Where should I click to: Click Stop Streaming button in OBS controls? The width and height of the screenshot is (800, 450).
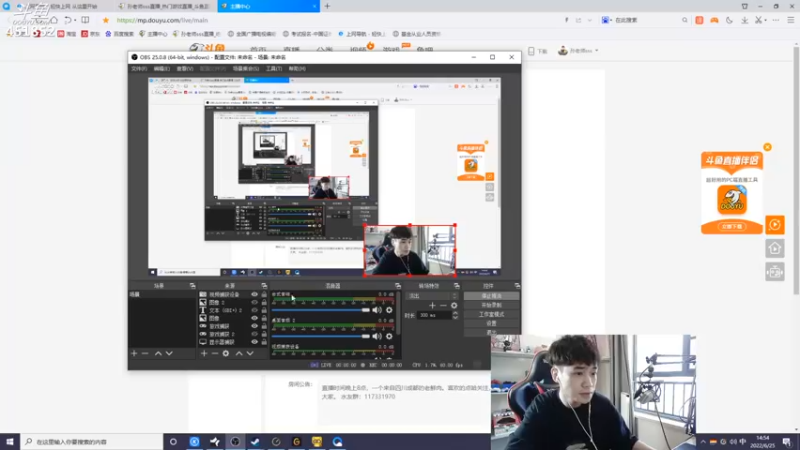coord(491,296)
